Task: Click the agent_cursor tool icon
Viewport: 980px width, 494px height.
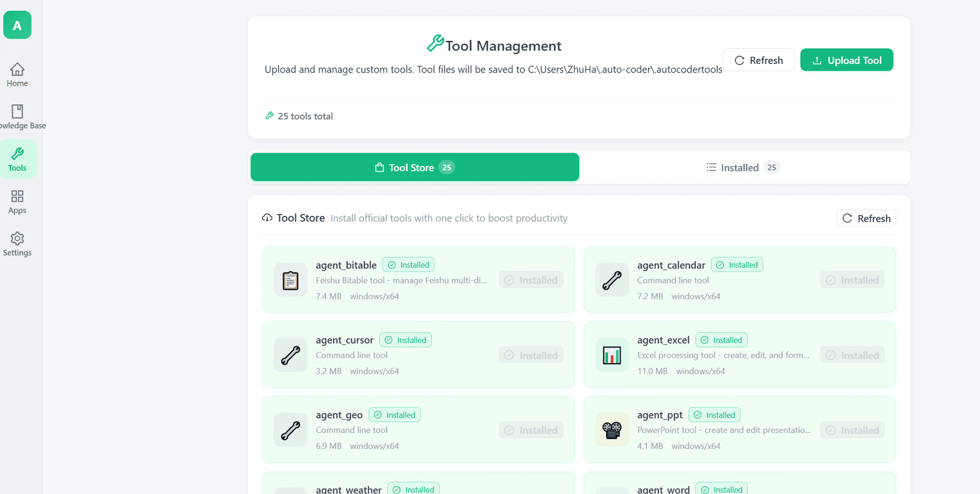Action: click(x=290, y=355)
